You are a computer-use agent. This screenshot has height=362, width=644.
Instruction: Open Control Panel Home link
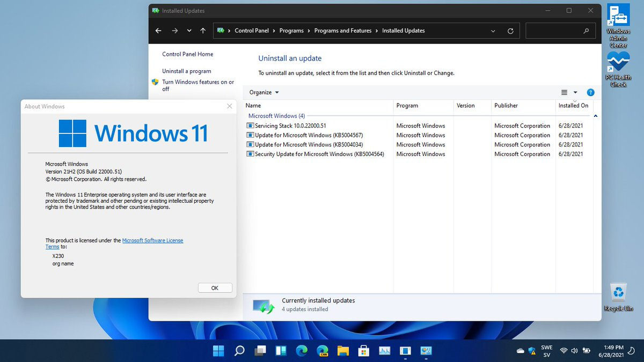(188, 54)
